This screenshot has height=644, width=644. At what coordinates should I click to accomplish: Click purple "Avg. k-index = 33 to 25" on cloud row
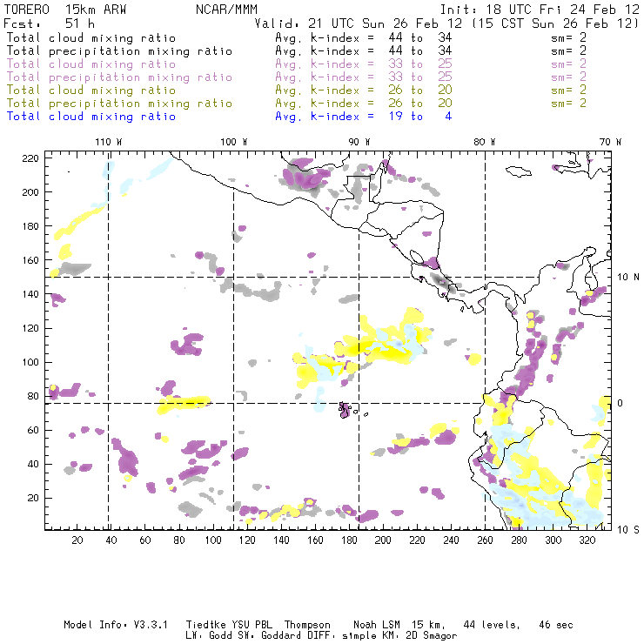pyautogui.click(x=364, y=64)
